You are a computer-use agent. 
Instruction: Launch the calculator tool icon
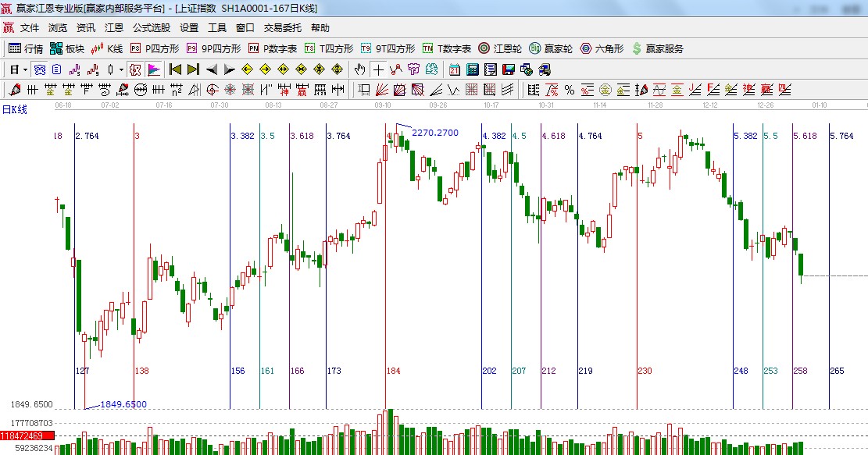click(x=472, y=69)
